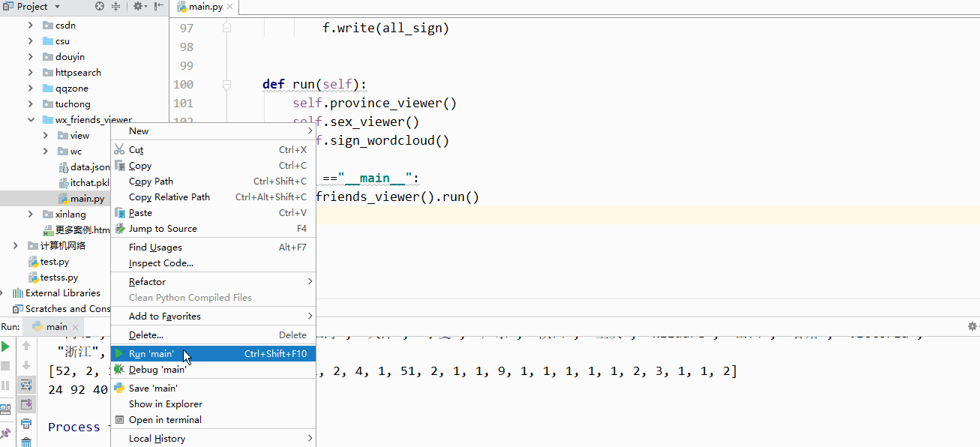Open Local History submenu
Screen dimensions: 980x447
213,439
